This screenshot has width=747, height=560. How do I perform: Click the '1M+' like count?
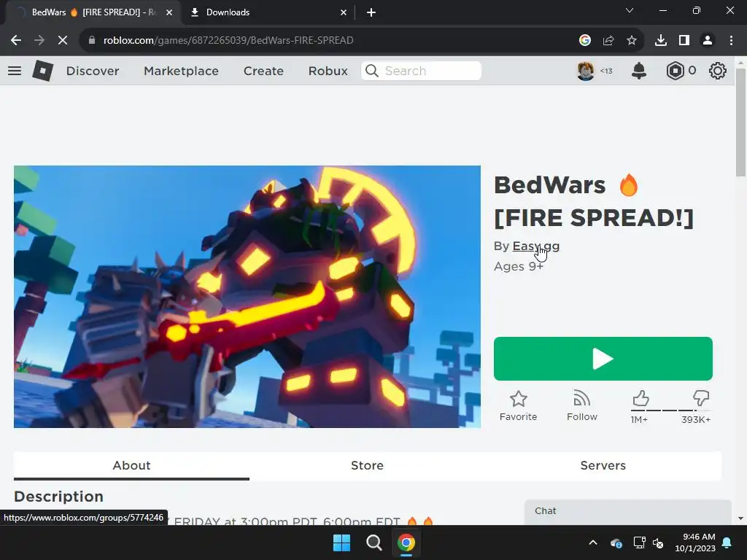coord(639,419)
